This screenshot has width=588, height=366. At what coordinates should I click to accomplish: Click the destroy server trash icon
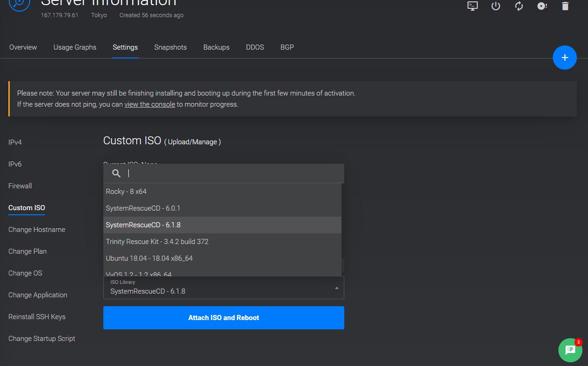(x=565, y=6)
